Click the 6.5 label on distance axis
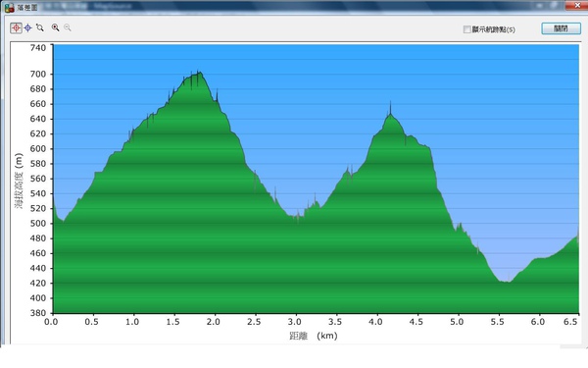The height and width of the screenshot is (368, 588). pyautogui.click(x=570, y=322)
